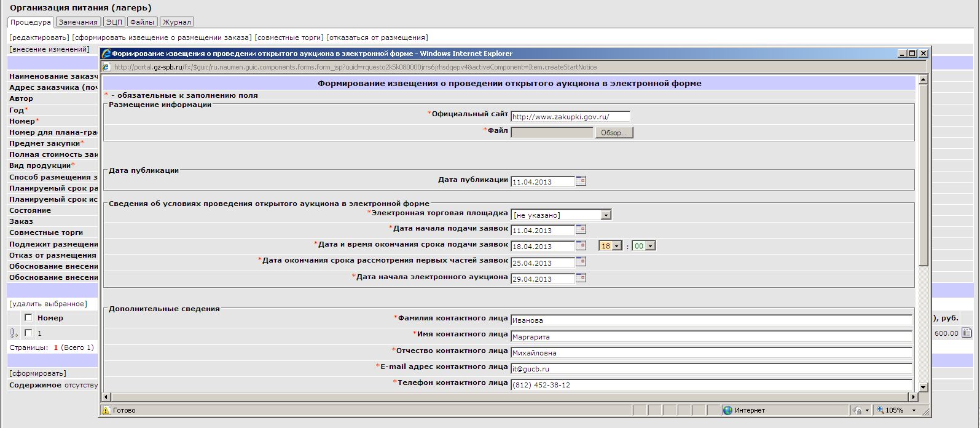Click the E-mail адрес контактного лица field
This screenshot has width=980, height=428.
click(x=711, y=368)
